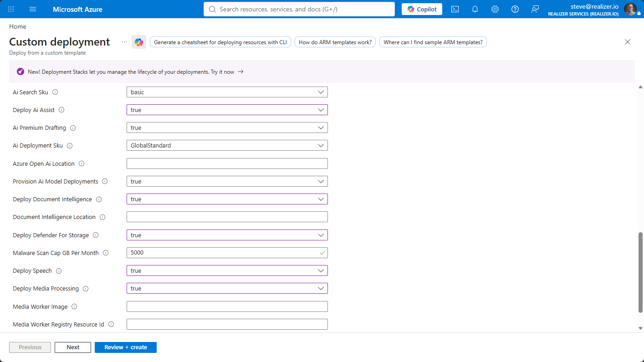Screen dimensions: 644x362
Task: Open the more options ellipsis by the title
Action: click(124, 42)
